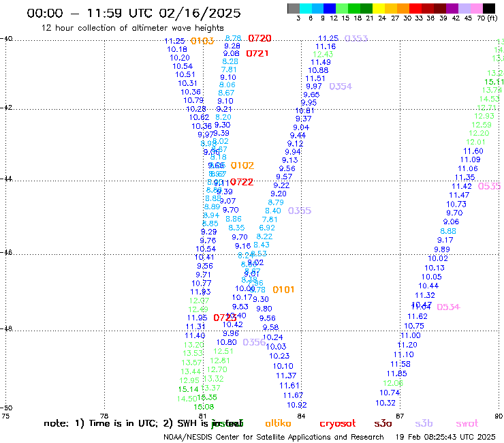
Task: Click the lavender 's3b' satellite label
Action: click(x=424, y=423)
